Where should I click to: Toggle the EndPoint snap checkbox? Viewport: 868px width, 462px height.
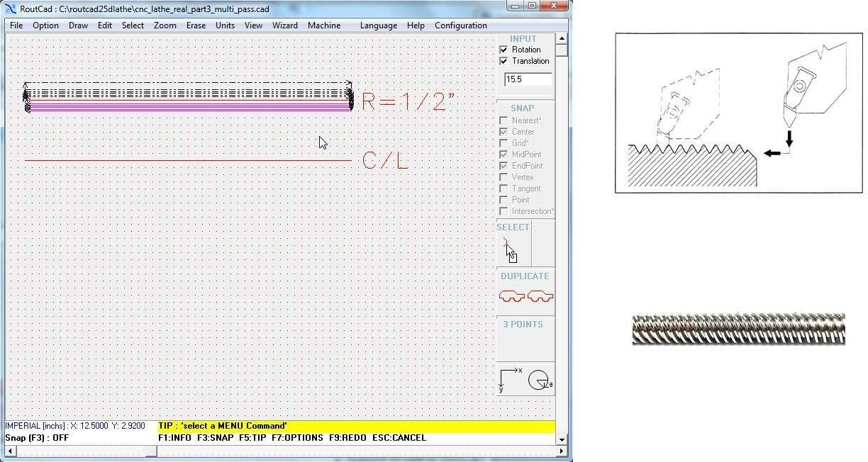[x=503, y=166]
